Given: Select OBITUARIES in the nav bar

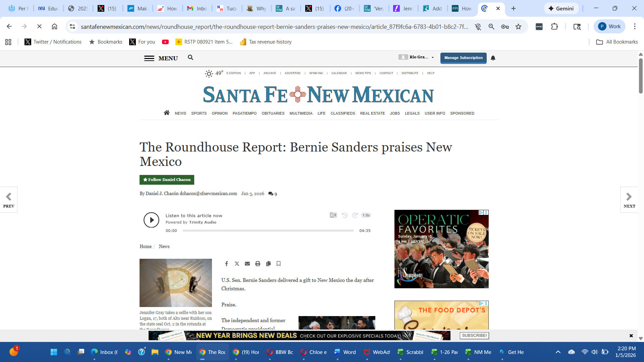Looking at the screenshot, I should point(273,113).
